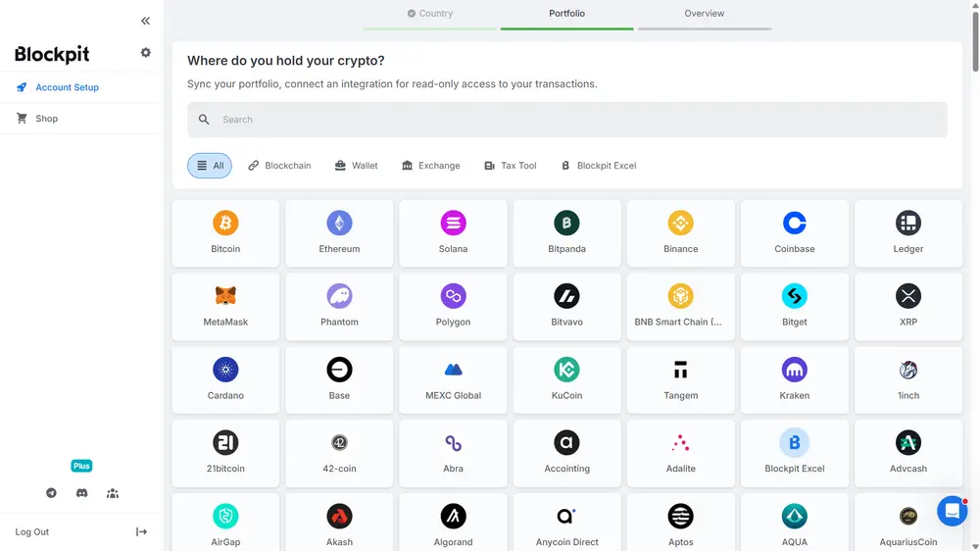Open the people group icon in sidebar
The image size is (980, 551).
[113, 493]
